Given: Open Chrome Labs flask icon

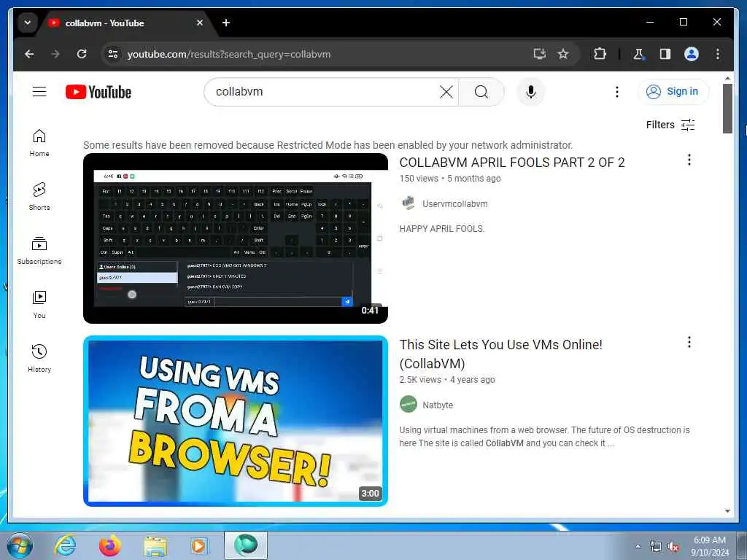Looking at the screenshot, I should (x=638, y=54).
